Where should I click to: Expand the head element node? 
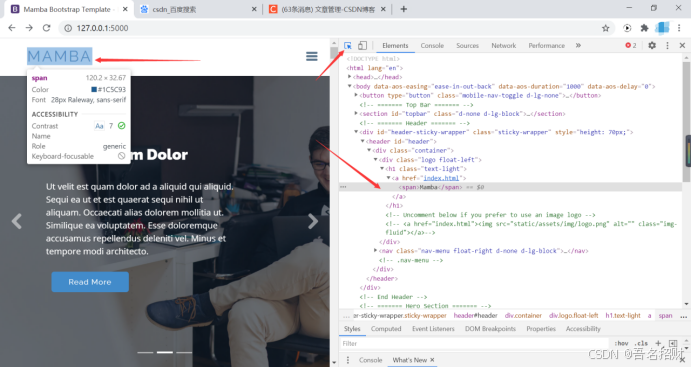click(x=350, y=77)
